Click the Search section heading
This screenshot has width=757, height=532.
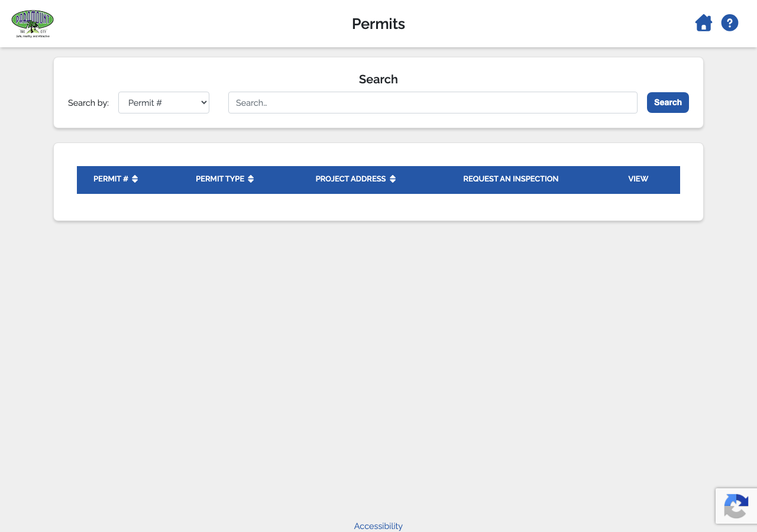coord(378,79)
